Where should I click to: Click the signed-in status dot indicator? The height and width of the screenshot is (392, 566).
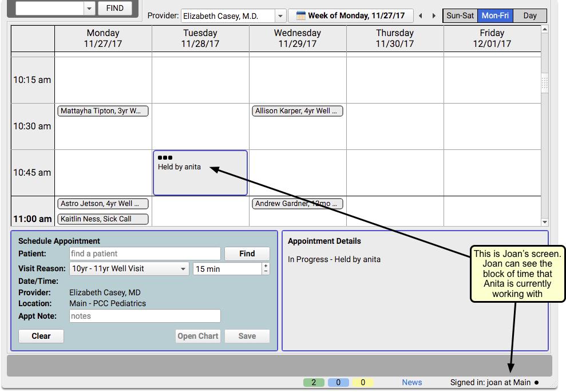(x=536, y=383)
